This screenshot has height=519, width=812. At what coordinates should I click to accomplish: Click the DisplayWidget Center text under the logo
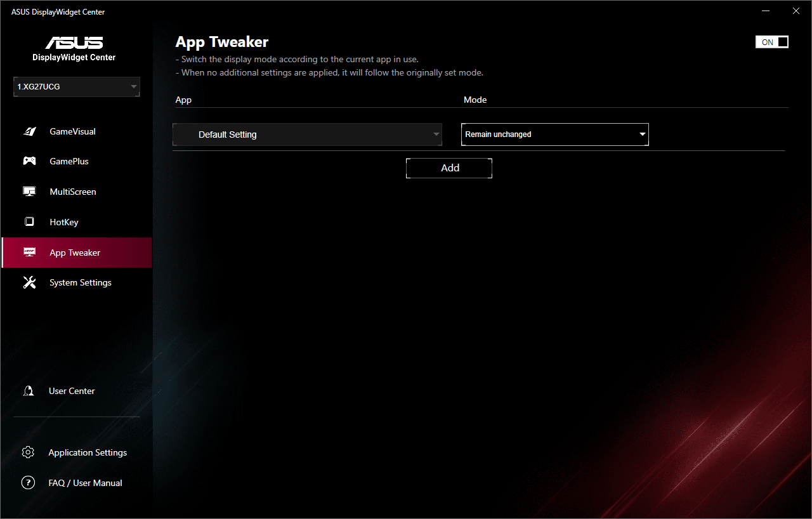(74, 58)
